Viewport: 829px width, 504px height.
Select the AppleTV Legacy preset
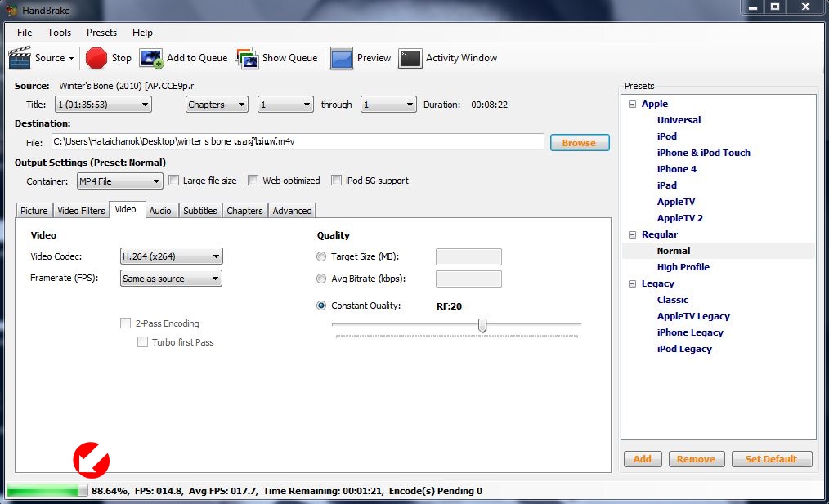[x=693, y=316]
